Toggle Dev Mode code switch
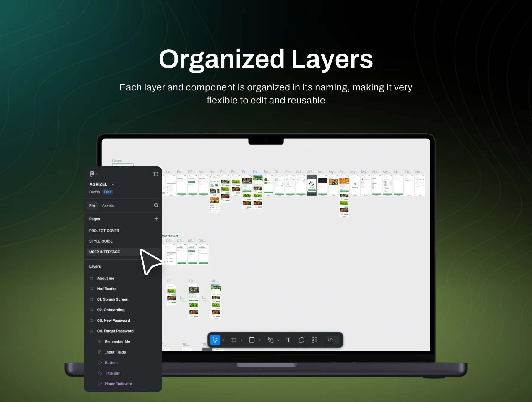The width and height of the screenshot is (532, 402). coord(332,340)
